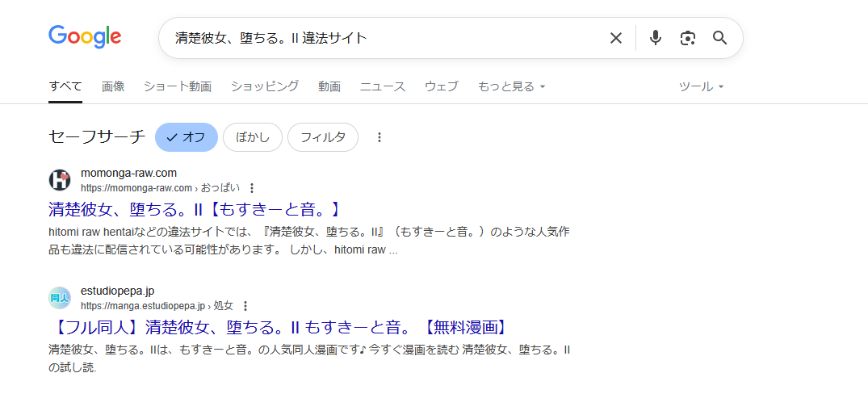Select SafeSearch ぼかし option
This screenshot has width=868, height=394.
(x=253, y=137)
